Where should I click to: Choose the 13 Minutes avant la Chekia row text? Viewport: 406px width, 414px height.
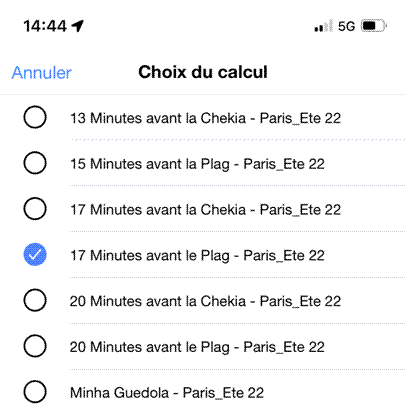click(205, 118)
